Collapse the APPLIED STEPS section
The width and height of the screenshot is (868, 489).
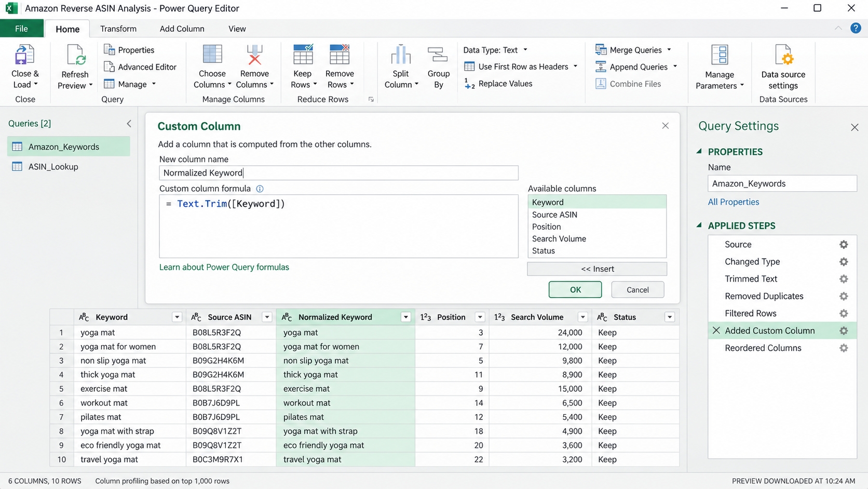coord(699,225)
